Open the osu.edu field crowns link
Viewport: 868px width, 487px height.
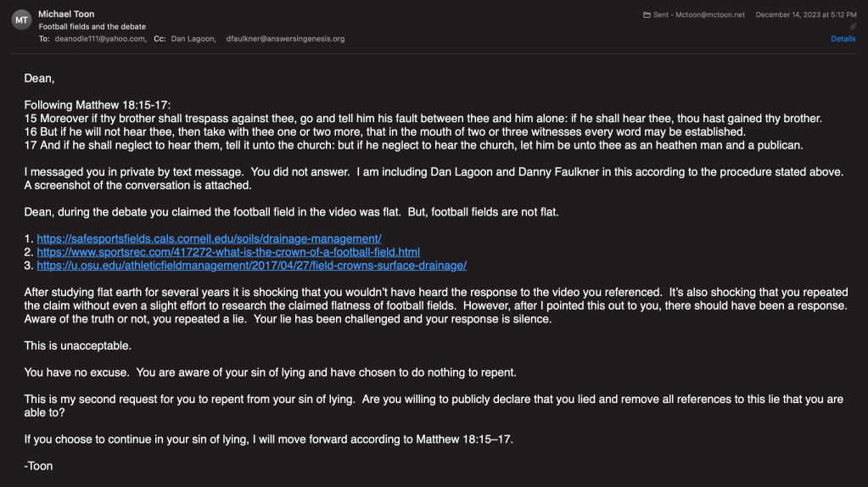click(x=251, y=266)
